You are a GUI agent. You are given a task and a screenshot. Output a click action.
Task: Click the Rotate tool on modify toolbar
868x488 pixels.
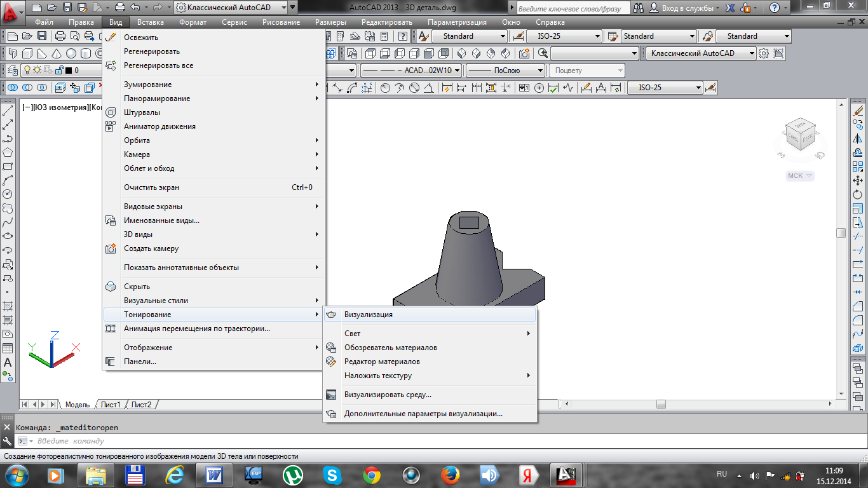tap(858, 194)
